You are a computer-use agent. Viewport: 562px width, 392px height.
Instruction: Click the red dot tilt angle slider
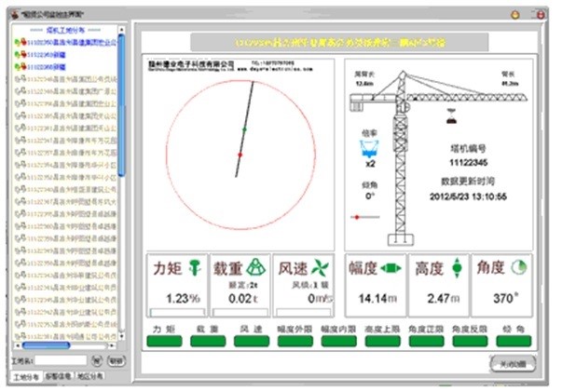(x=356, y=217)
